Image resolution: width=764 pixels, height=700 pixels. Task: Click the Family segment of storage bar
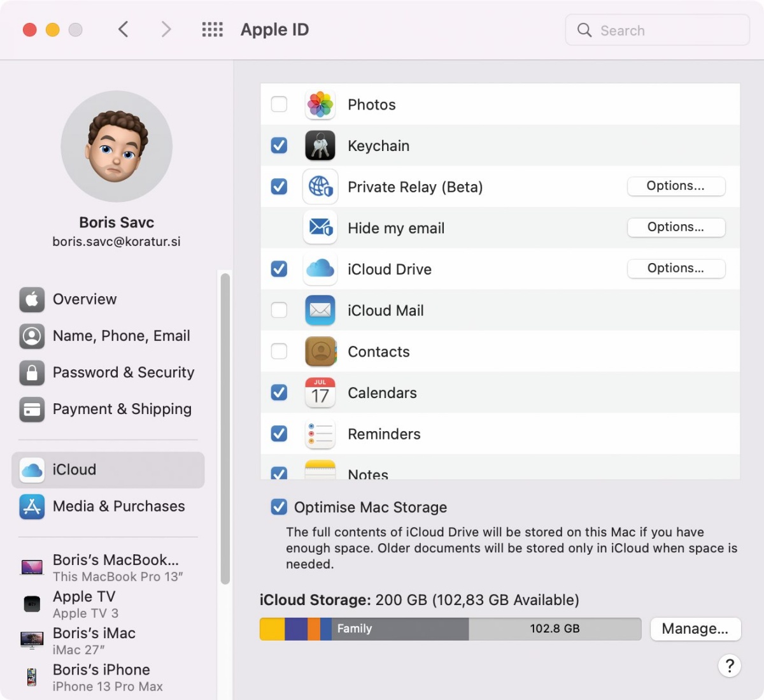pos(400,629)
